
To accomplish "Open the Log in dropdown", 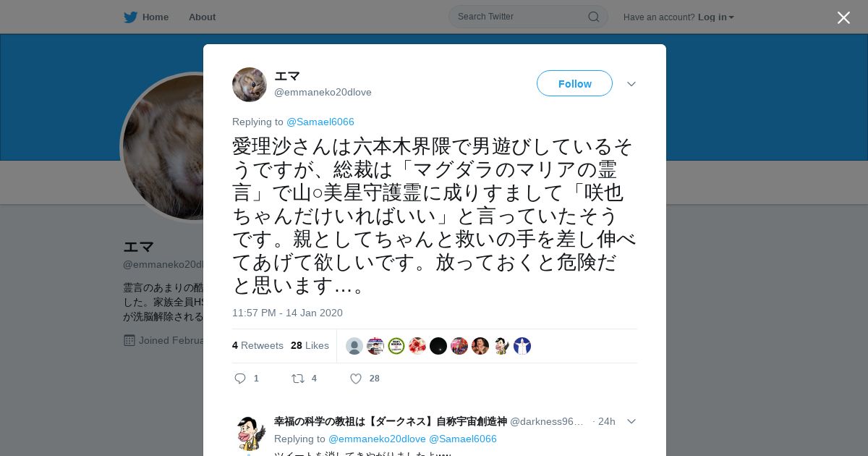I will click(x=716, y=17).
